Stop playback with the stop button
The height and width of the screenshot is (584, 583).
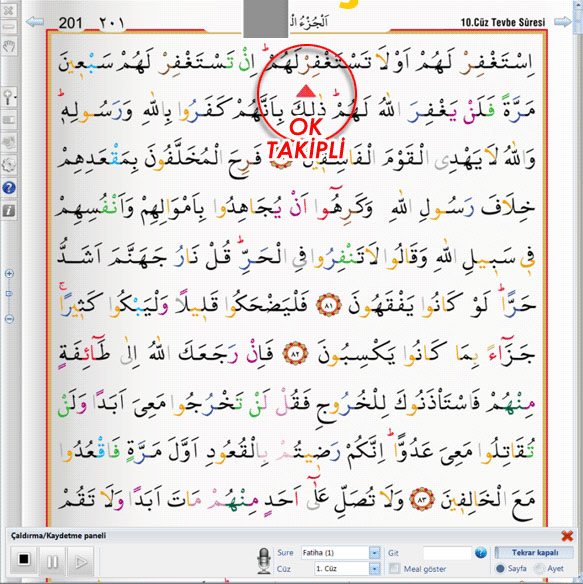[23, 559]
